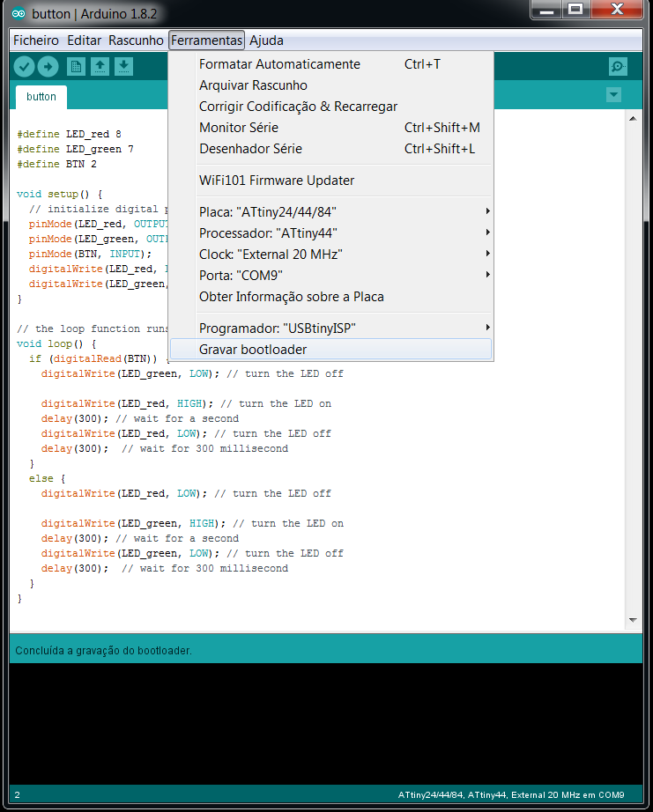
Task: Open the Ajuda menu
Action: [266, 41]
